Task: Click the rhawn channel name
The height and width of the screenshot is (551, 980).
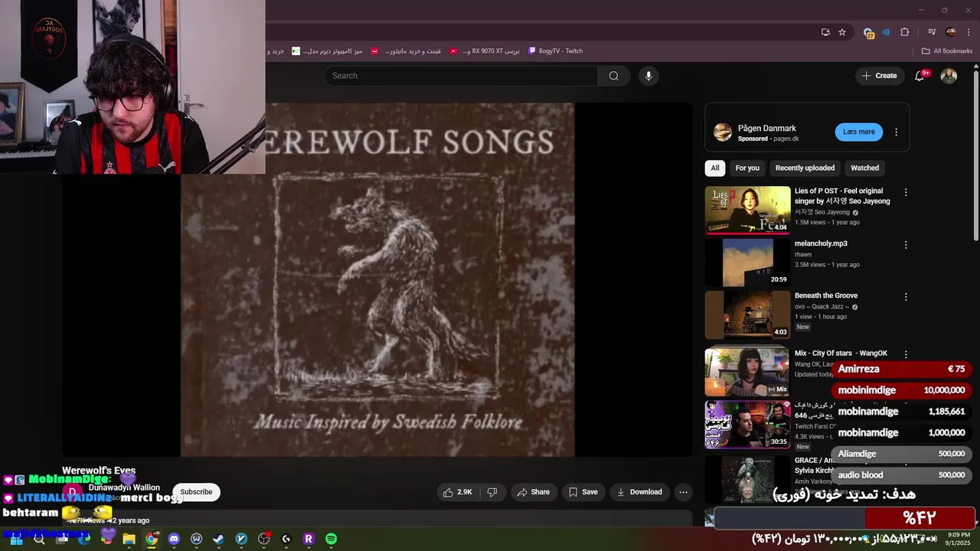Action: click(x=803, y=255)
